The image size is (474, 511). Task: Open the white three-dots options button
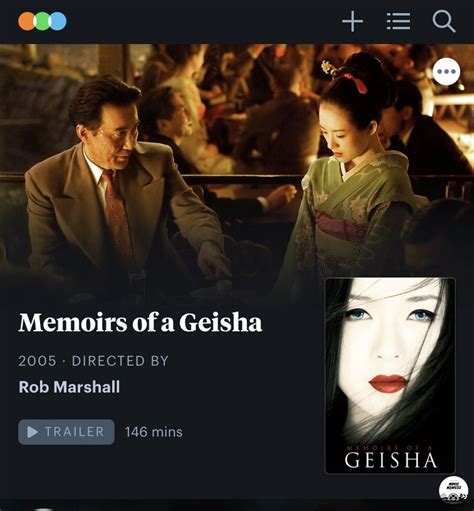(x=446, y=71)
